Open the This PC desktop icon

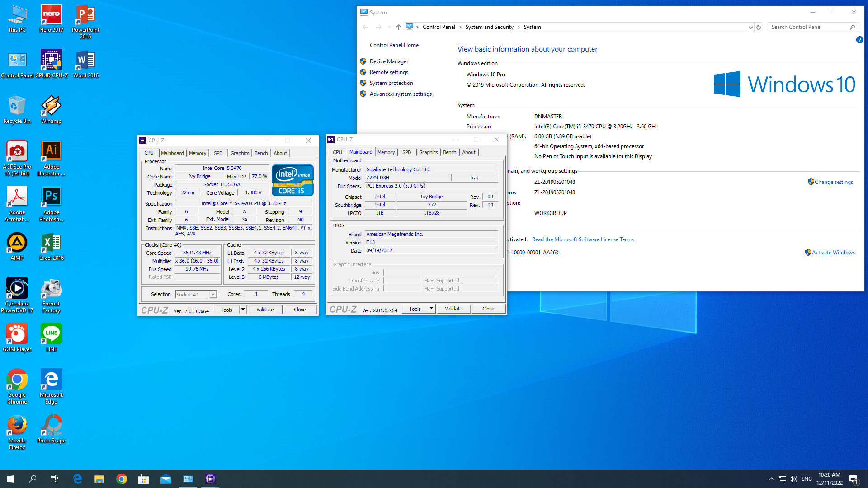17,19
